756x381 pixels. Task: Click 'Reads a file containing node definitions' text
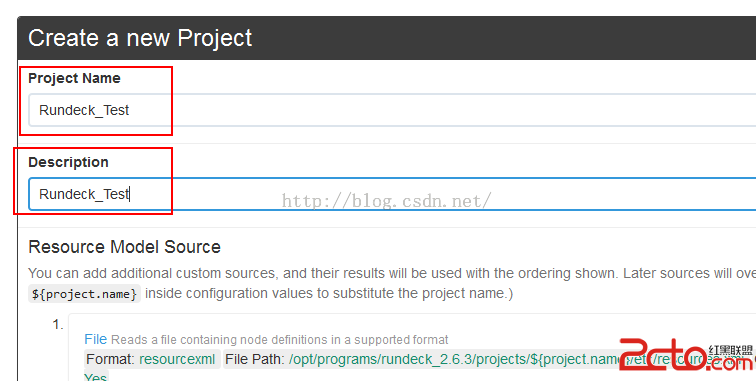(x=280, y=340)
